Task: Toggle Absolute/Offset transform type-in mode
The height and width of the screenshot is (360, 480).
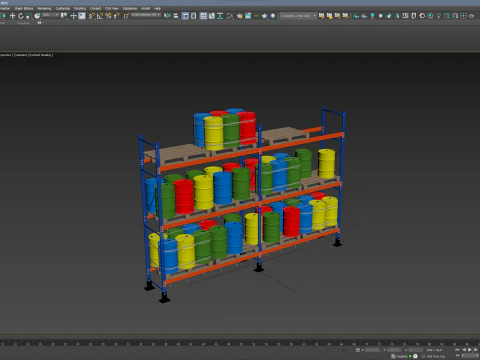Action: coord(358,350)
